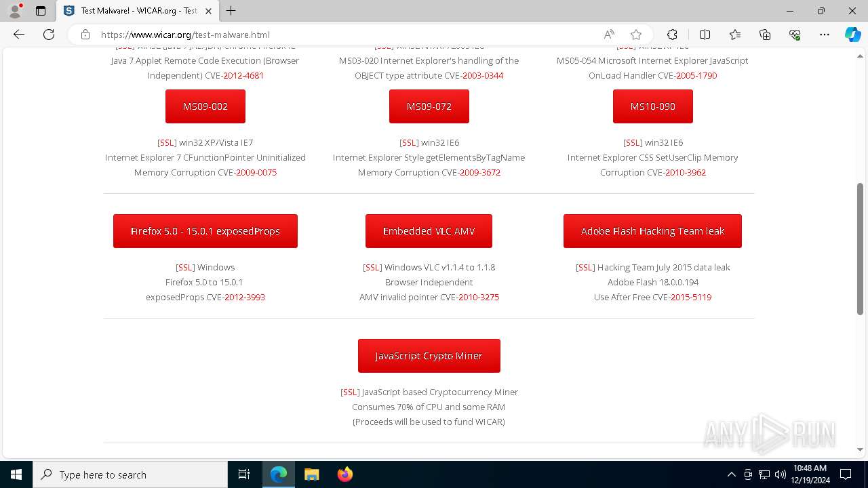Open the Favorites list icon
The width and height of the screenshot is (868, 488).
(x=735, y=35)
